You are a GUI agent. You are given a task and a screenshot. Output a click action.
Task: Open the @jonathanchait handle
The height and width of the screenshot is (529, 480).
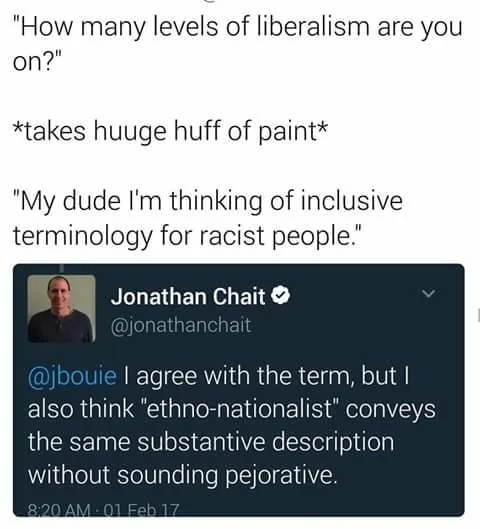[181, 326]
